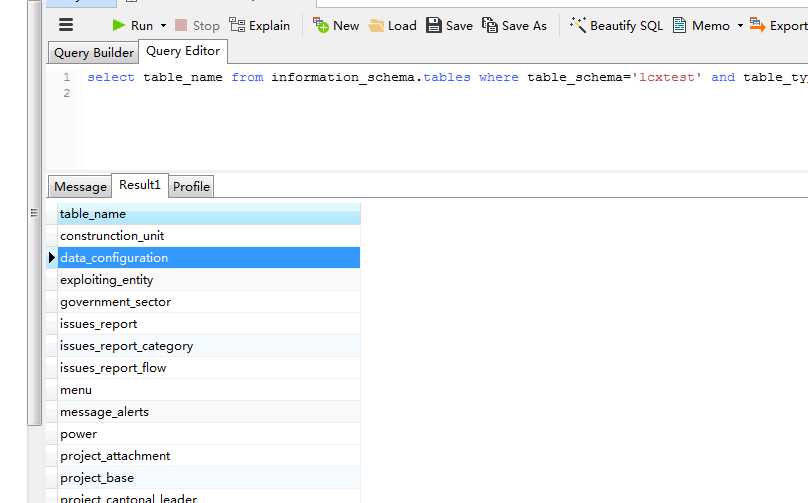Select the project_base row
808x503 pixels.
pos(209,478)
